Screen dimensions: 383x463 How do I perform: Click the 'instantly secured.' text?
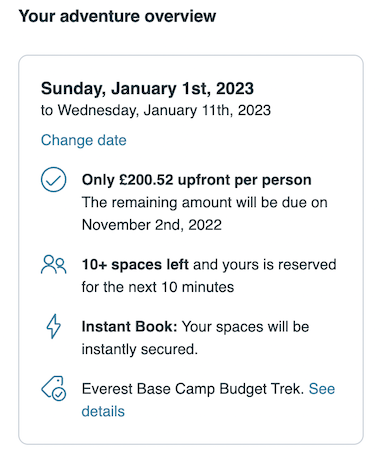click(x=140, y=349)
